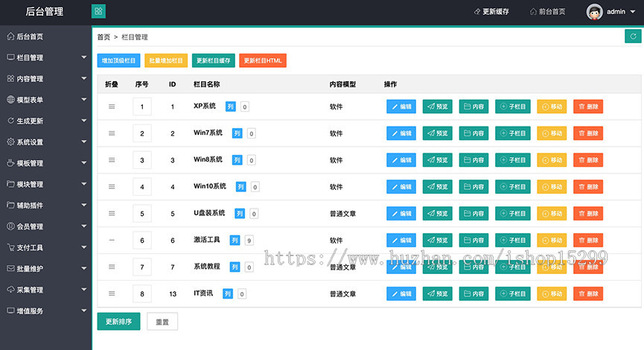Click 更新缓存 in top bar
This screenshot has height=350, width=644.
pyautogui.click(x=491, y=11)
